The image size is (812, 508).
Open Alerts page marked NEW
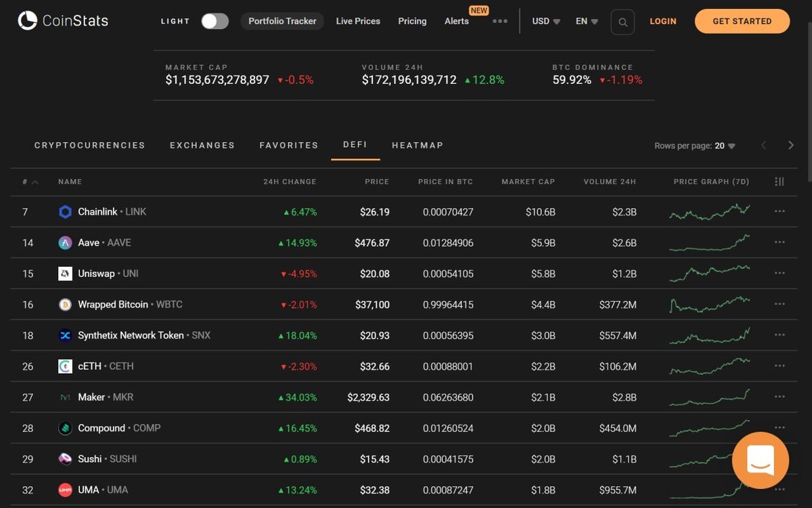coord(457,21)
